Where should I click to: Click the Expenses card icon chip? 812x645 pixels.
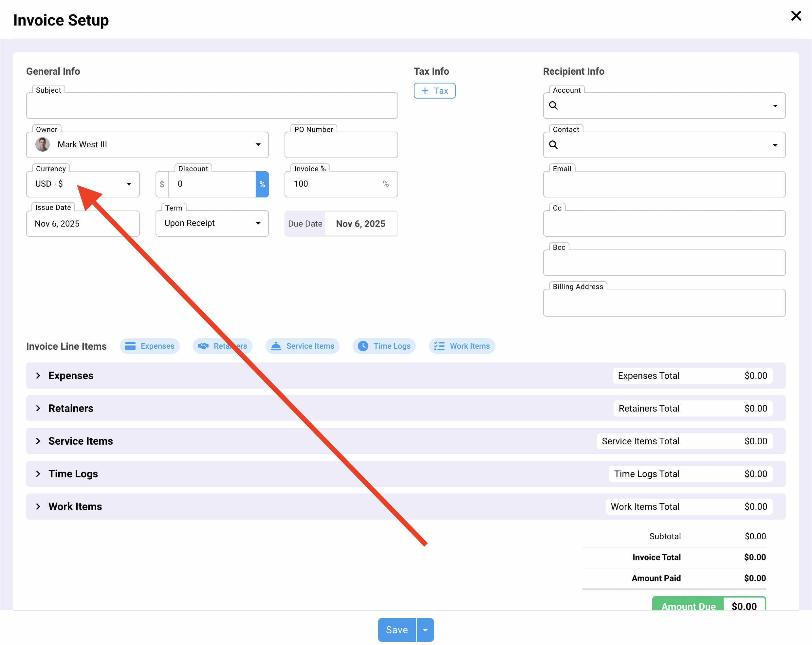point(150,346)
